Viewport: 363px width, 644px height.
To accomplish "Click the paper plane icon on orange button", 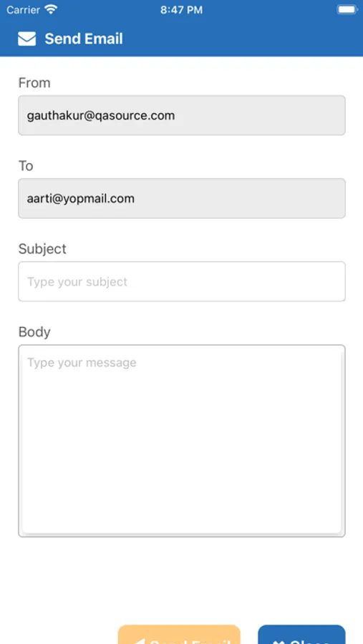I will pos(140,640).
